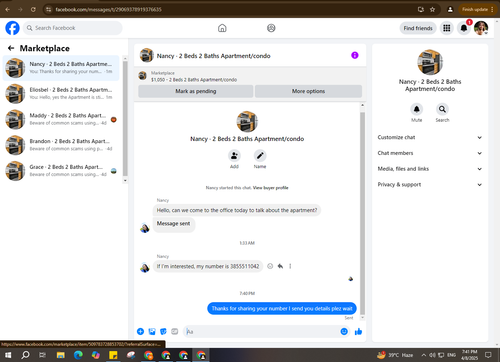Click the Finish update browser button
Screen dimensions: 500x362
(477, 9)
